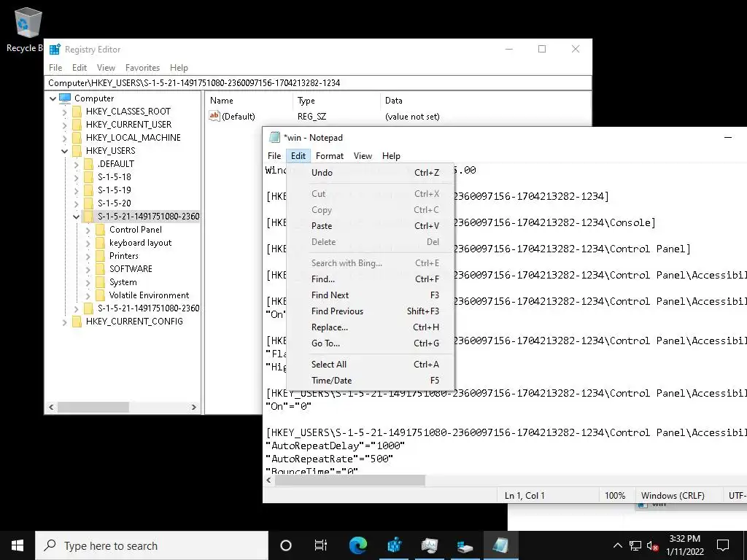The width and height of the screenshot is (747, 560).
Task: Expand HKEY_CLASSES_ROOT in registry tree
Action: coord(65,112)
